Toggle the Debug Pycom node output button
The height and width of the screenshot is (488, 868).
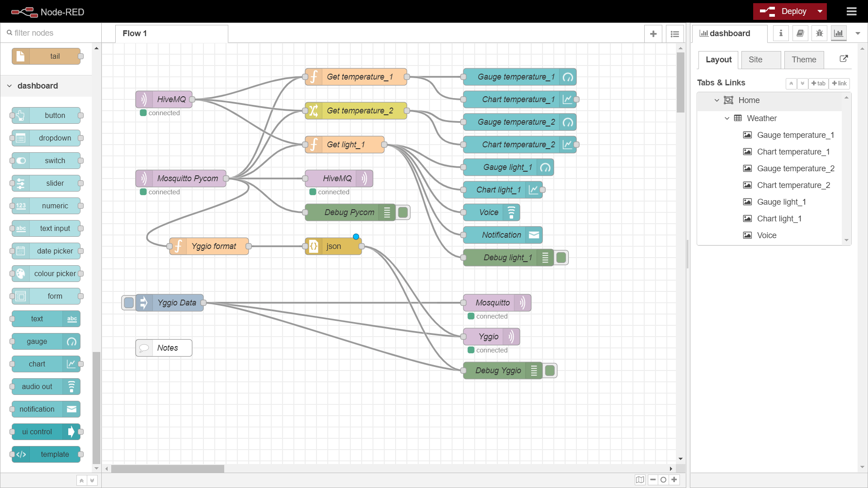tap(403, 212)
